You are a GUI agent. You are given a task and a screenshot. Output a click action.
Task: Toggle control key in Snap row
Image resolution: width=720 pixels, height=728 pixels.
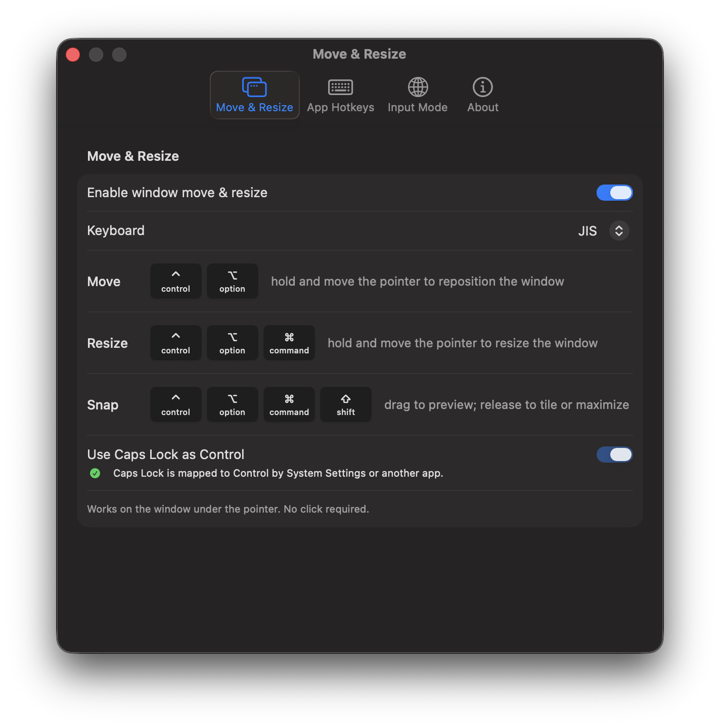click(x=176, y=404)
